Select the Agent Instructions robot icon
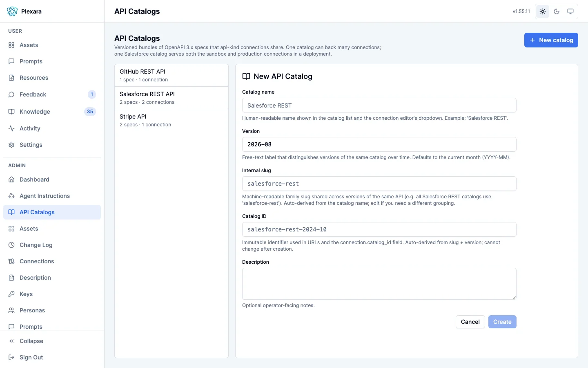Viewport: 588px width, 368px height. click(11, 196)
